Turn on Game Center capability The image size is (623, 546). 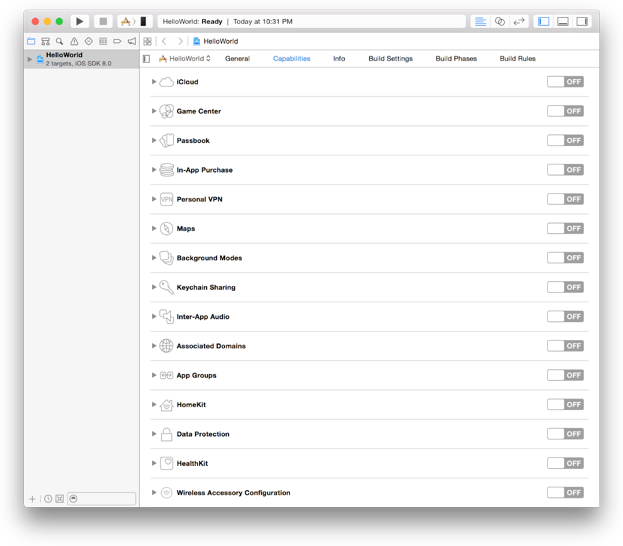click(565, 111)
